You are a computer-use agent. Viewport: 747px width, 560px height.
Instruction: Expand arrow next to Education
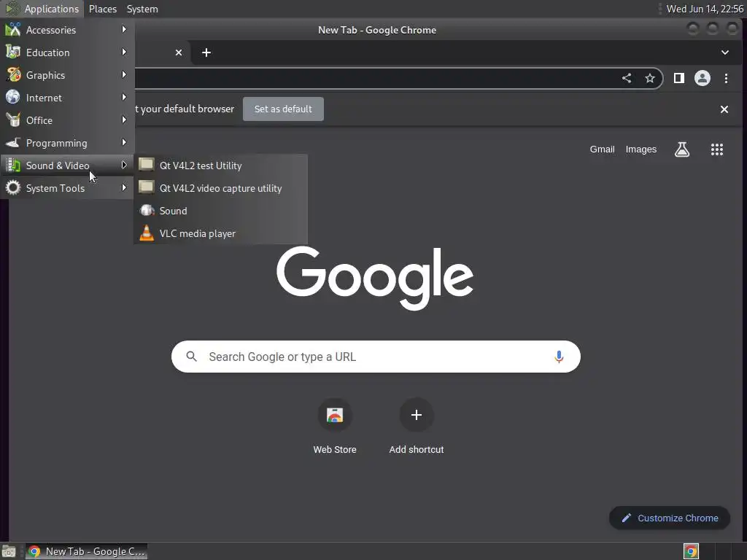pos(124,52)
